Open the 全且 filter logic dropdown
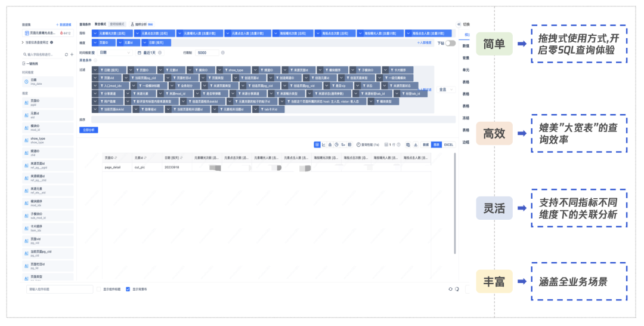 pyautogui.click(x=446, y=90)
